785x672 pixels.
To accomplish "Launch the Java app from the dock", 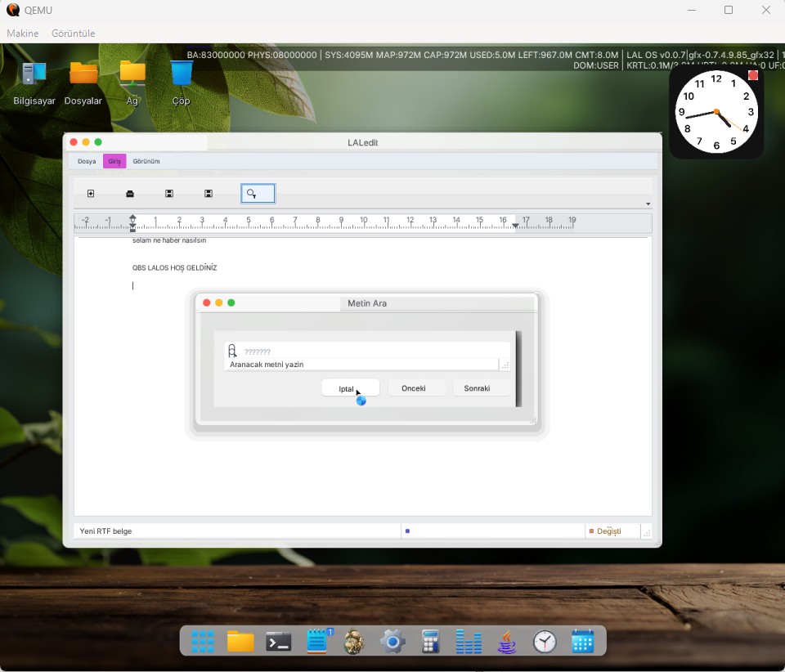I will [507, 642].
